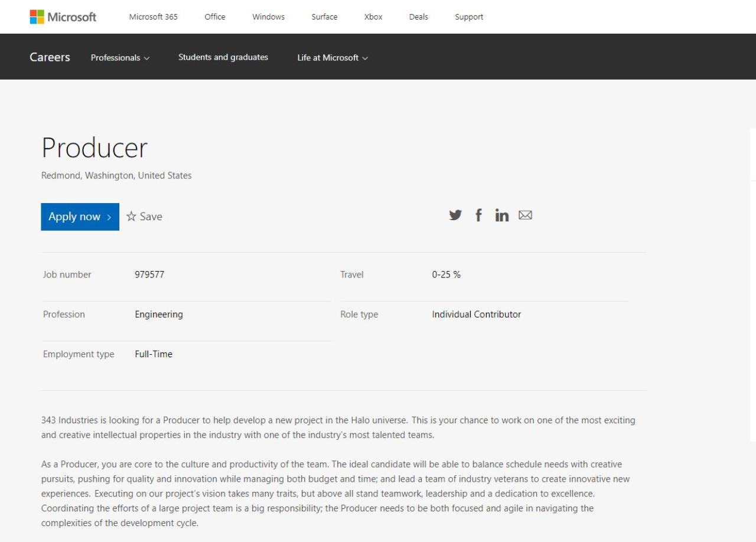The width and height of the screenshot is (756, 542).
Task: Navigate to the Windows section
Action: [x=268, y=17]
